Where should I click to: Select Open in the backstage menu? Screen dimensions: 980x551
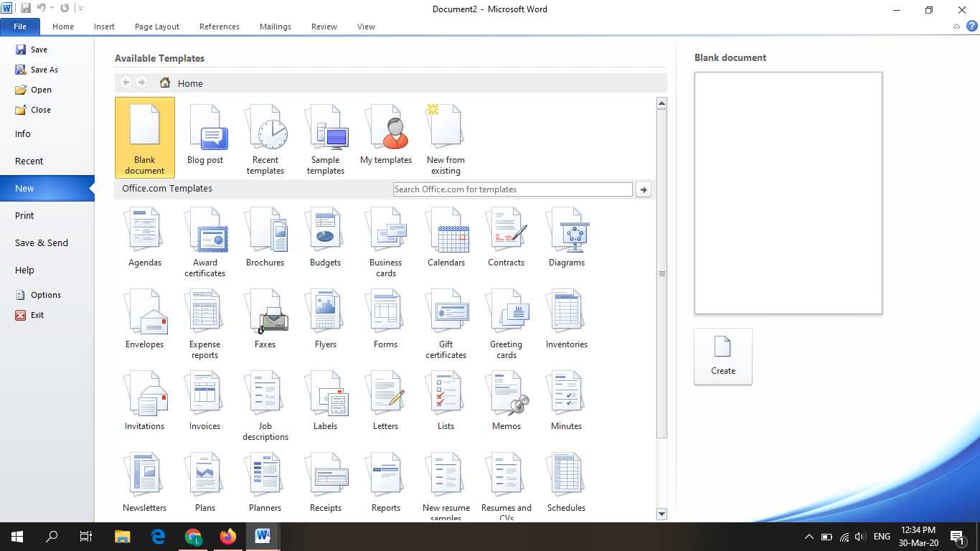[x=34, y=90]
